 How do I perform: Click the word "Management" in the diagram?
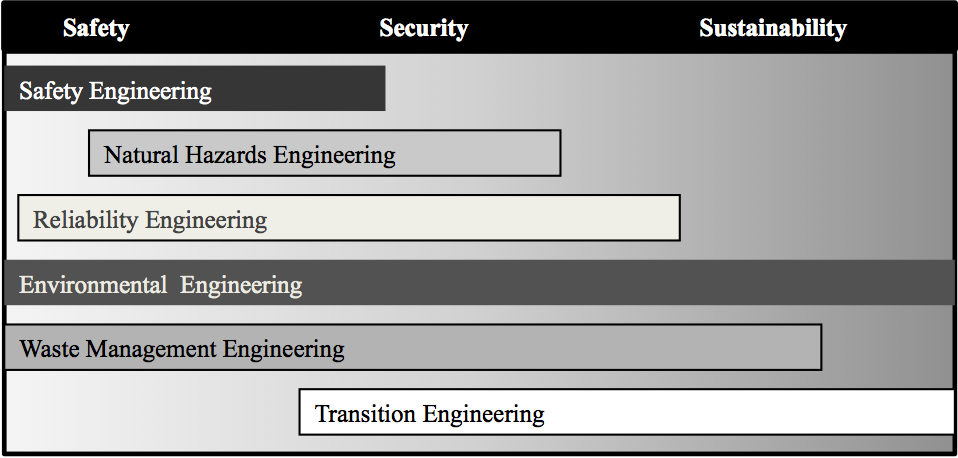pos(151,350)
